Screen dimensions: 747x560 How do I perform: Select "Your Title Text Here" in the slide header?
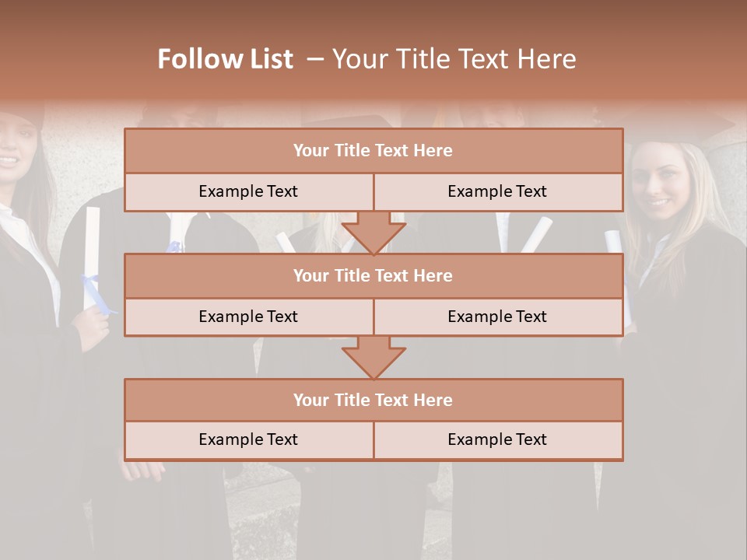[x=454, y=59]
